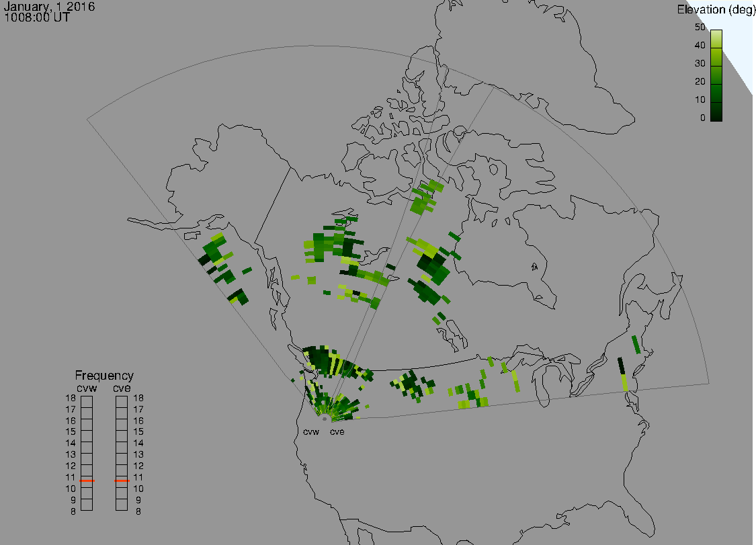Click the red marker on cvw frequency bar
The image size is (756, 545).
pyautogui.click(x=87, y=481)
